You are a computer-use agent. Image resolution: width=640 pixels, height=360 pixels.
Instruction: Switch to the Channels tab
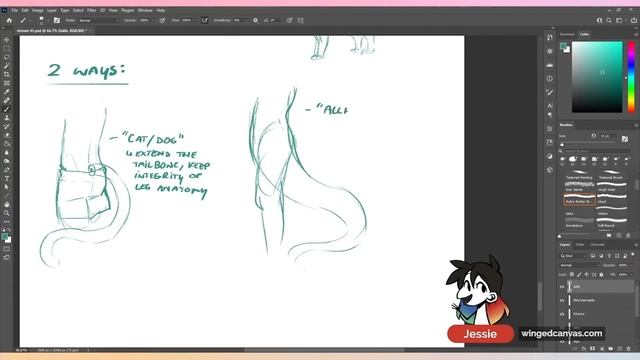point(597,245)
